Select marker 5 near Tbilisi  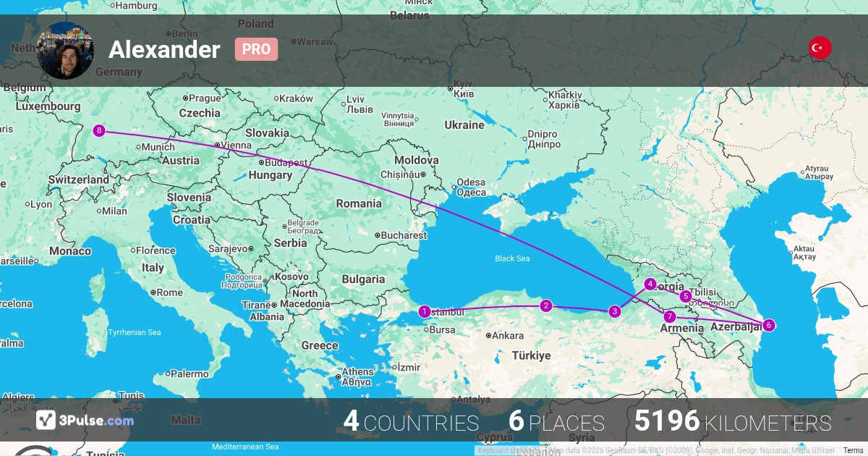point(685,296)
